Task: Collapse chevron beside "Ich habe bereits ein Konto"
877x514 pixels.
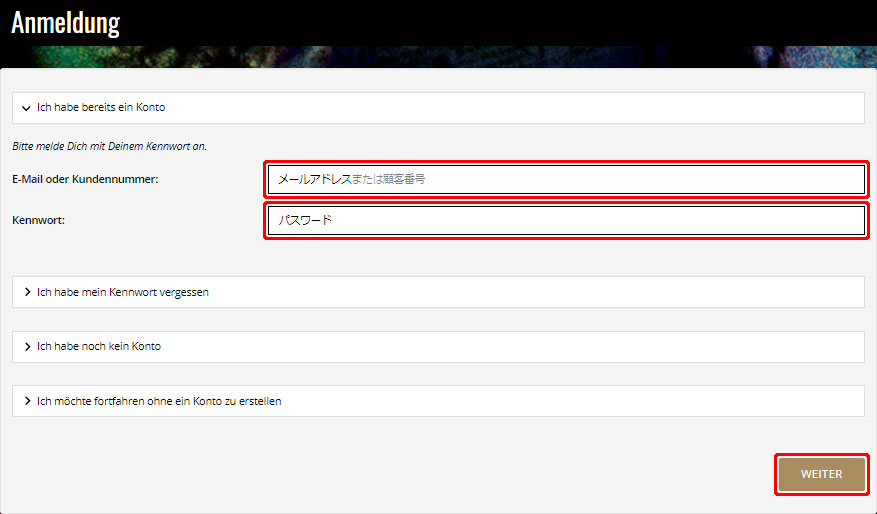Action: [26, 108]
